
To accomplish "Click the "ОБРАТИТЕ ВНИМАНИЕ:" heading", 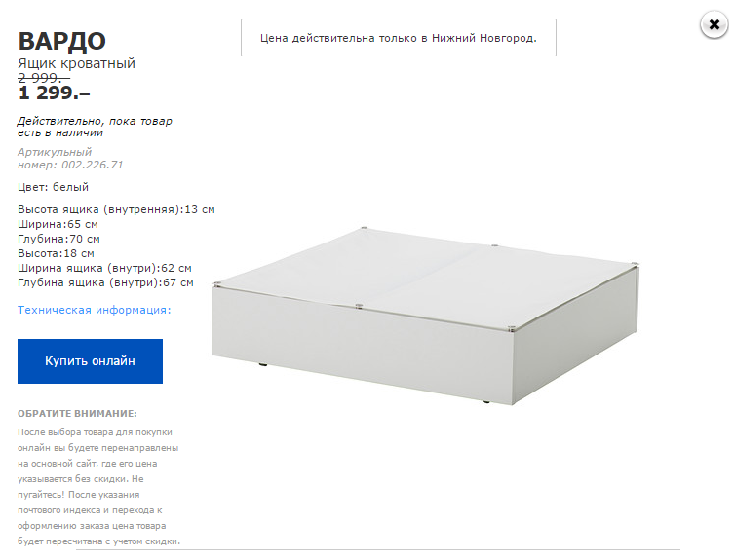I will [77, 414].
